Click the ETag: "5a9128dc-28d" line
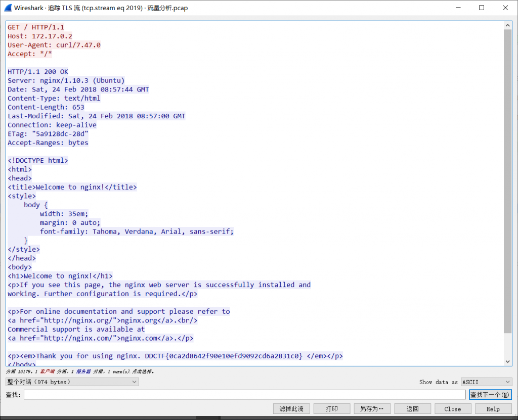Viewport: 518px width, 420px height. point(48,134)
